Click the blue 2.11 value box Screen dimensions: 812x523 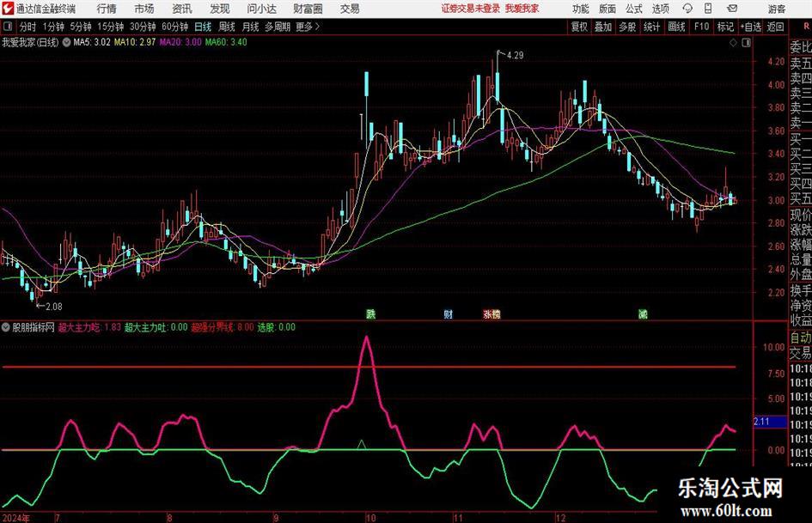click(770, 422)
